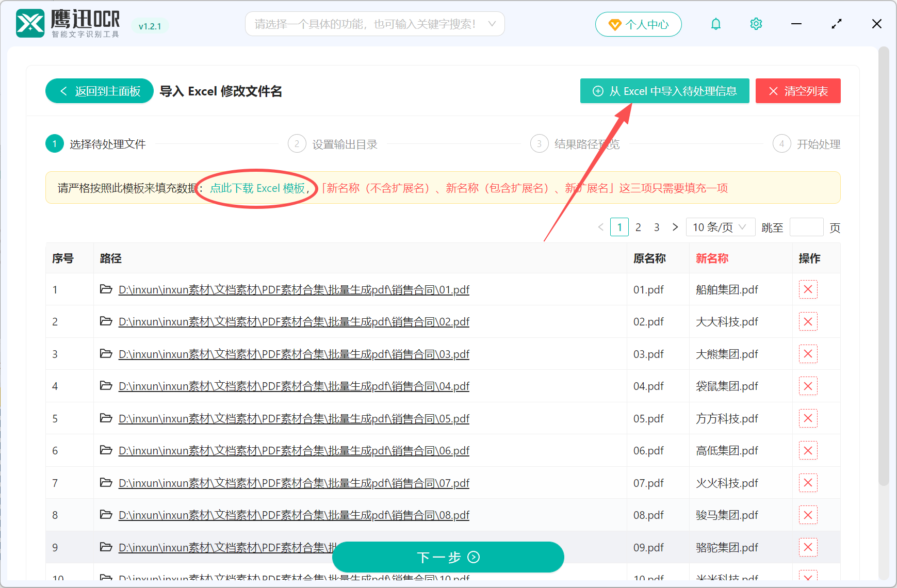This screenshot has height=588, width=897.
Task: Click 下一步 button
Action: tap(448, 557)
